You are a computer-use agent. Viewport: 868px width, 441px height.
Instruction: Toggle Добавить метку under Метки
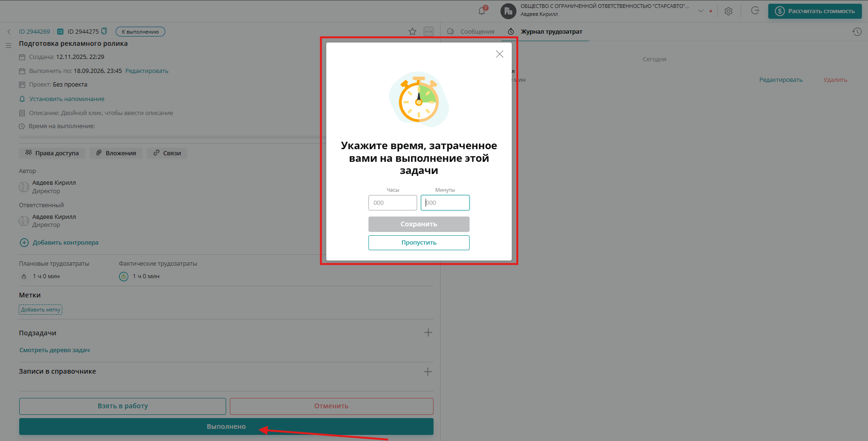(40, 309)
